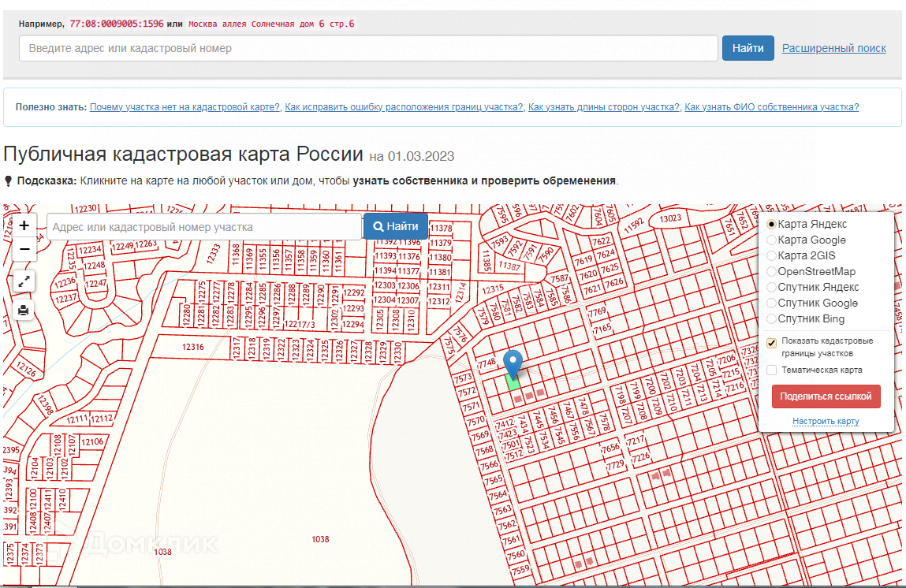
Task: Click the map search Найти button
Action: coord(396,226)
